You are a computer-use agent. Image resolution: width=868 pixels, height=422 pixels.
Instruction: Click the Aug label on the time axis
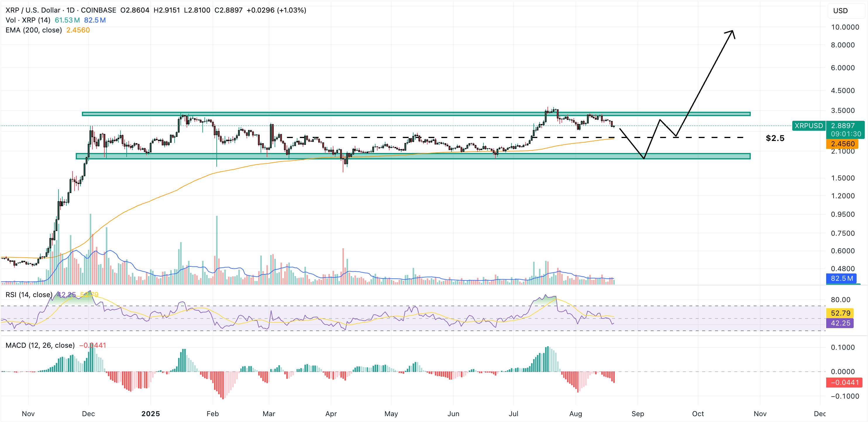point(576,414)
